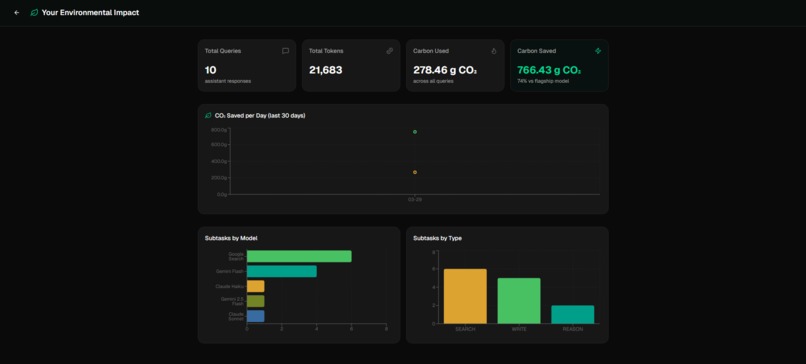Screen dimensions: 806x364
Task: Click the WRITE axis label
Action: 519,329
